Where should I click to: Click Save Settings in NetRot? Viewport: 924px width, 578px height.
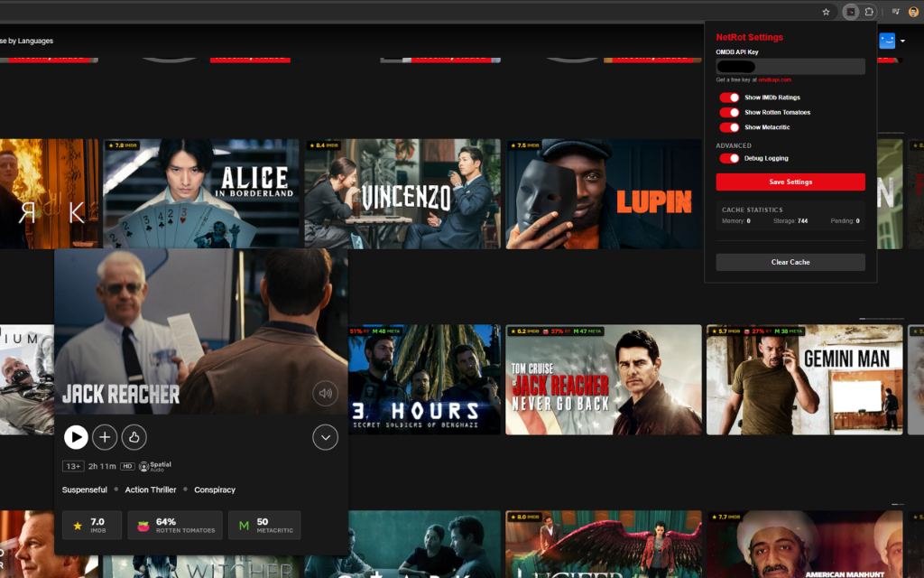(x=790, y=181)
